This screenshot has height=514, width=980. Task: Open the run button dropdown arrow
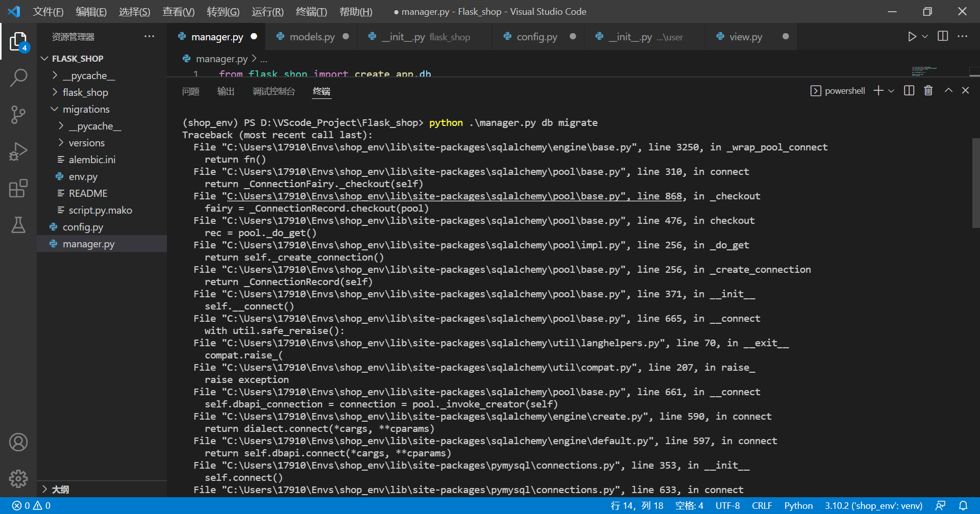(925, 37)
